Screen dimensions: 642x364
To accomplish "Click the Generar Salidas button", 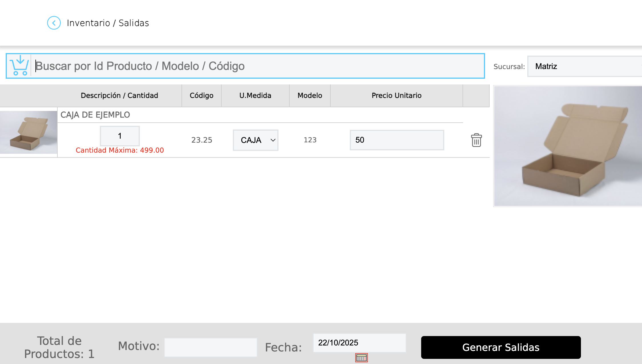I will pos(501,347).
